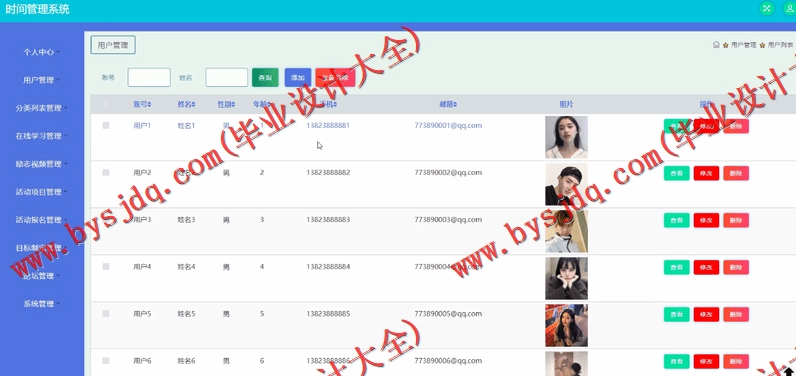796x376 pixels.
Task: Sort table by 账号 column arrows
Action: (x=149, y=105)
